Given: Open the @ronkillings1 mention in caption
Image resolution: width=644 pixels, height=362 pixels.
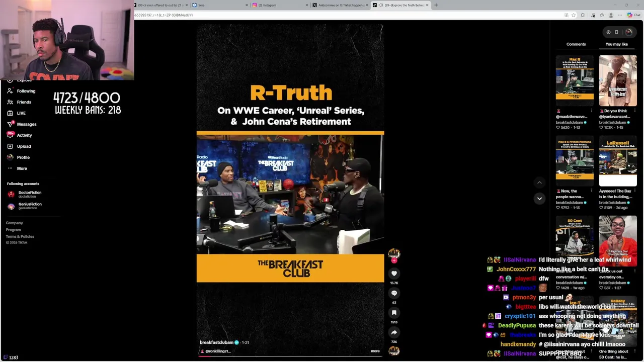Looking at the screenshot, I should tap(218, 351).
